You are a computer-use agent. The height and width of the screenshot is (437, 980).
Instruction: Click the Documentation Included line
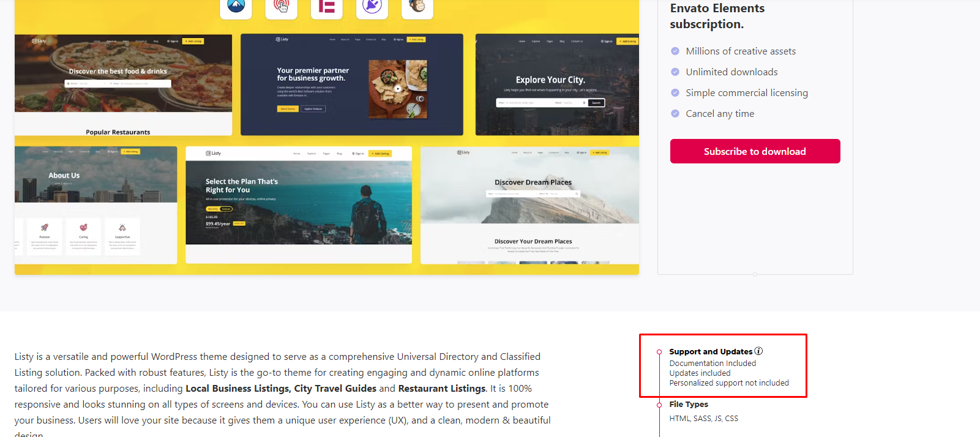point(713,364)
